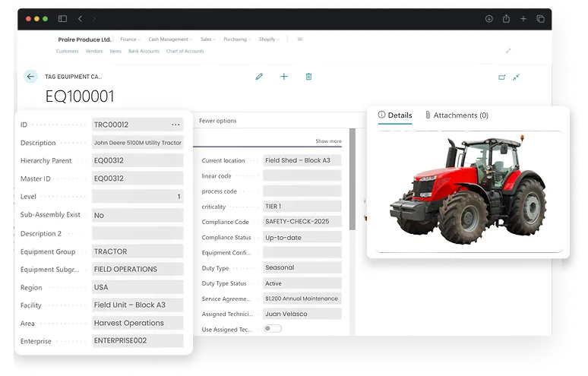Click the trash delete icon

pyautogui.click(x=308, y=77)
